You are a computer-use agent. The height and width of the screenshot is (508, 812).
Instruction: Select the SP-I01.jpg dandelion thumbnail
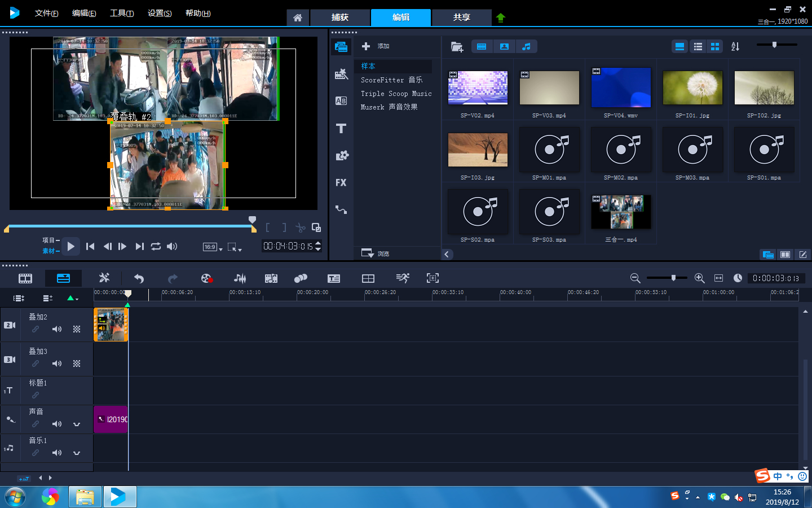point(692,88)
